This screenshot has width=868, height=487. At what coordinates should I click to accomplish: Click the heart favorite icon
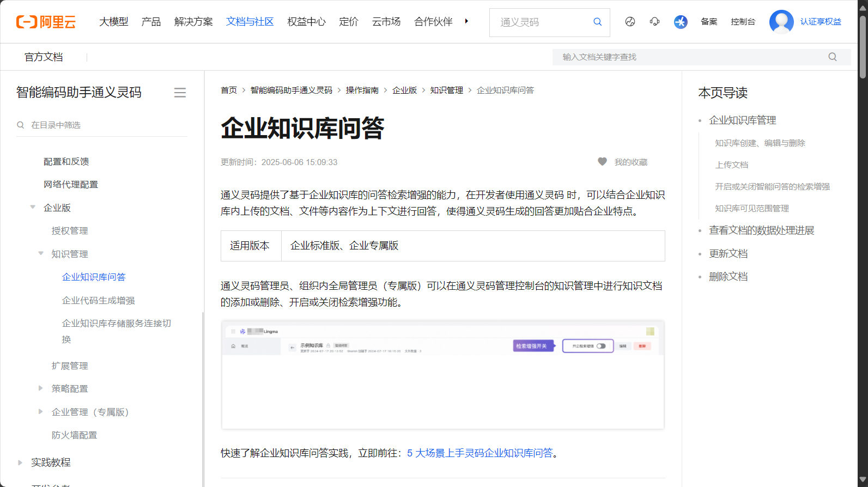pos(602,162)
